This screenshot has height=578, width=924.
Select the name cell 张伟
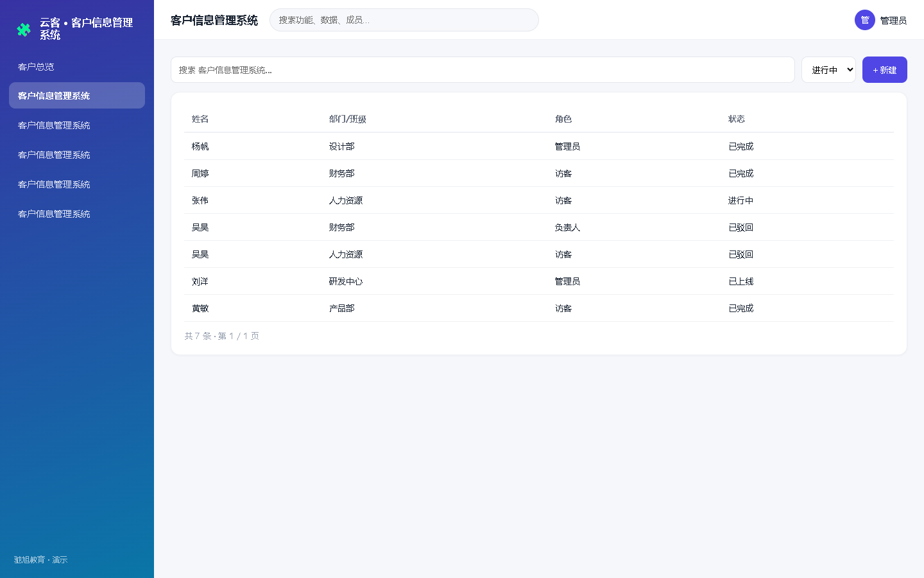(200, 200)
